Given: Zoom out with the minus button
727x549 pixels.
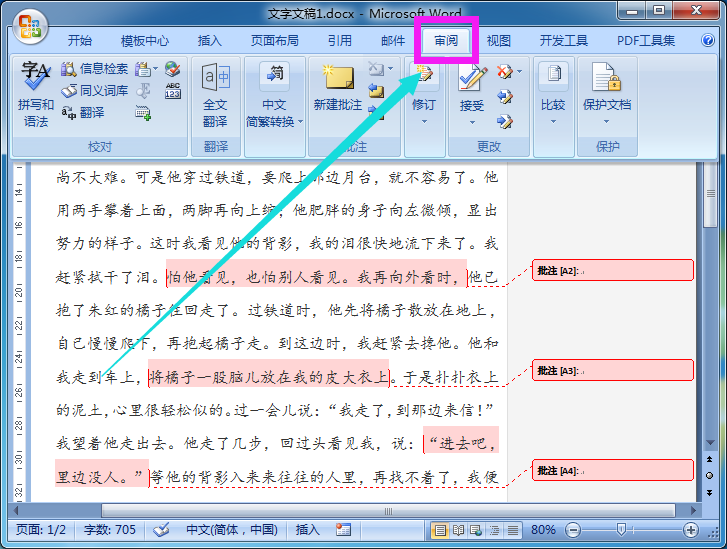Looking at the screenshot, I should (574, 530).
